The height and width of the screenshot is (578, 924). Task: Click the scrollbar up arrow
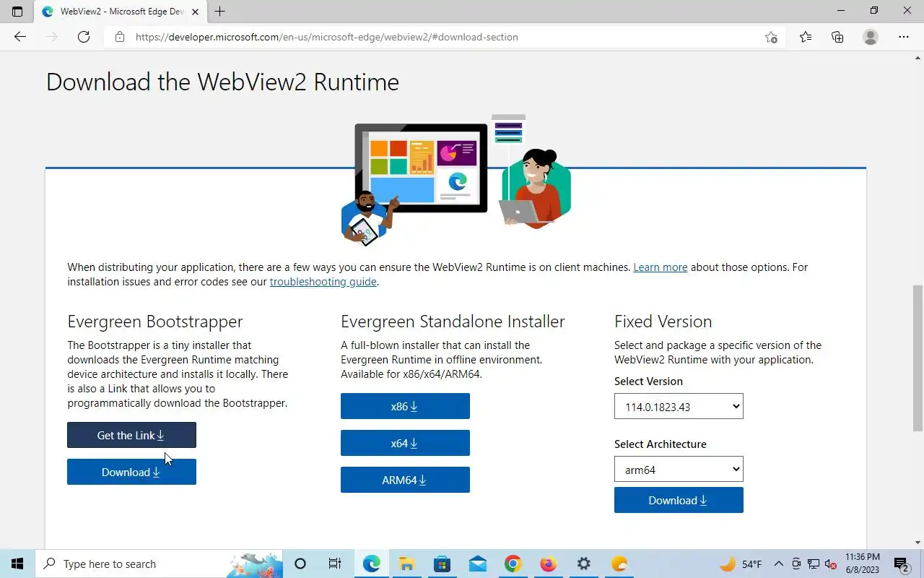(x=918, y=57)
